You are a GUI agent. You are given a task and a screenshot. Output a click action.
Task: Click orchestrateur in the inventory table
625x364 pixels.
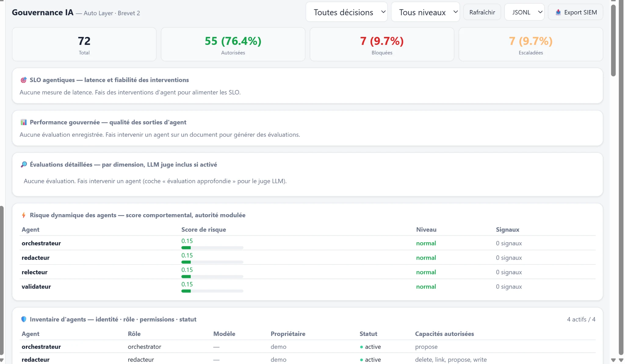(41, 347)
